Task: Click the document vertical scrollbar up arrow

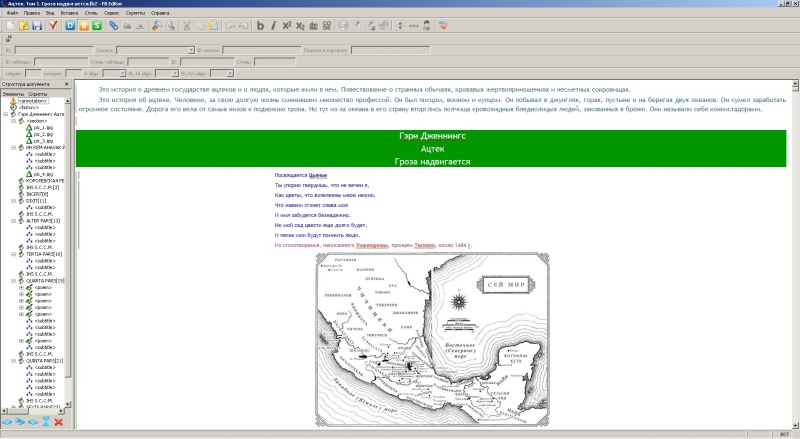Action: click(x=795, y=84)
